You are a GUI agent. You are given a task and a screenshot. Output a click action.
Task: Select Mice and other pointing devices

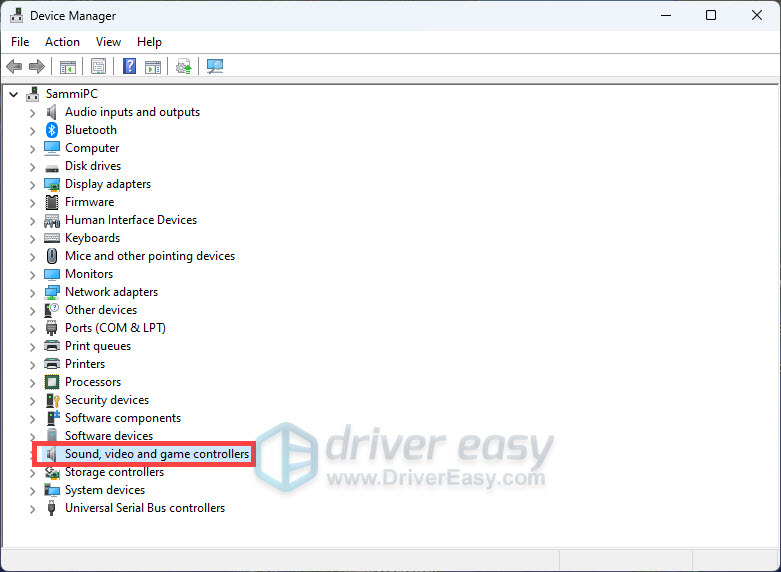click(149, 256)
